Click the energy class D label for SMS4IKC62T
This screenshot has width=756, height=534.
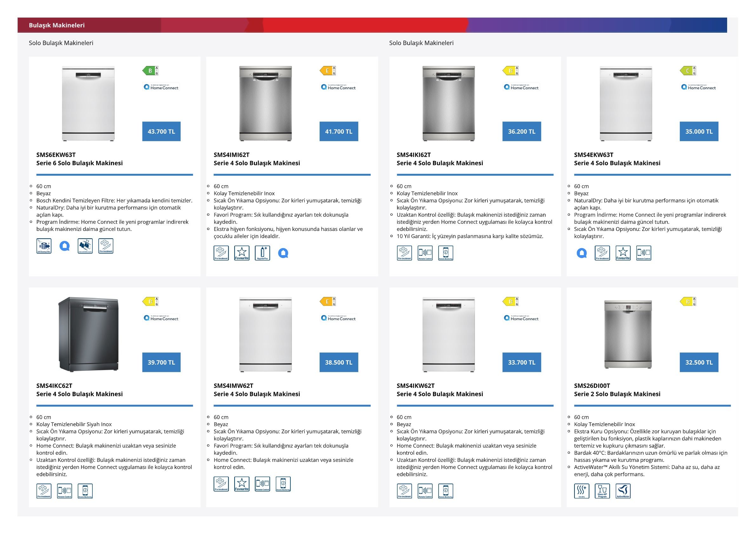click(150, 301)
